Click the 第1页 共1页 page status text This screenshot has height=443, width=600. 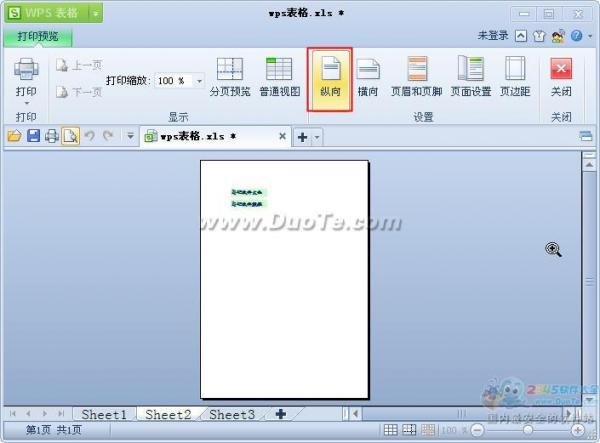click(54, 430)
